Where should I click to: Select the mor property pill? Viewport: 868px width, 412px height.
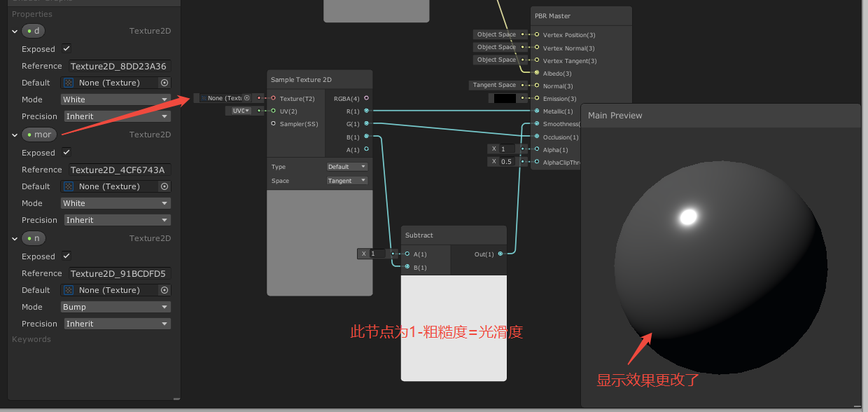pos(39,135)
